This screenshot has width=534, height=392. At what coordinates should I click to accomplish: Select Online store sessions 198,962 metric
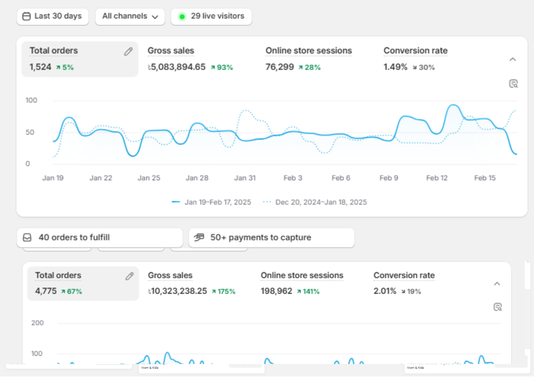coord(302,283)
